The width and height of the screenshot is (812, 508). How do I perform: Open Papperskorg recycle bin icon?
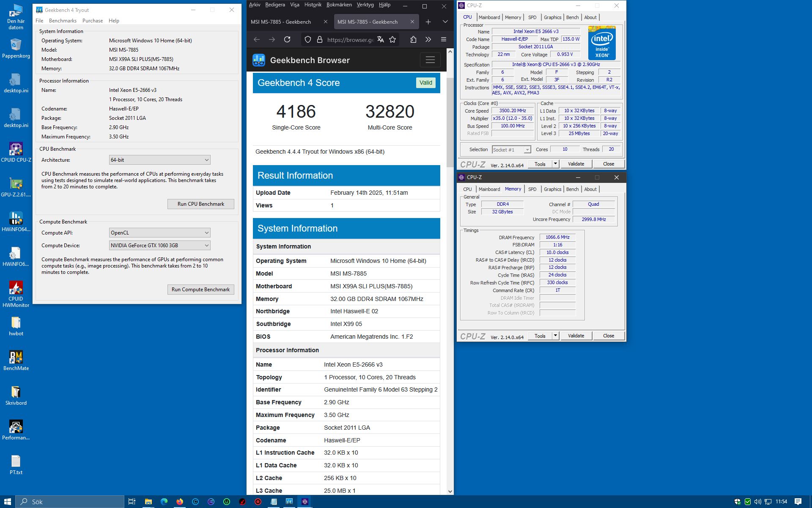tap(16, 48)
